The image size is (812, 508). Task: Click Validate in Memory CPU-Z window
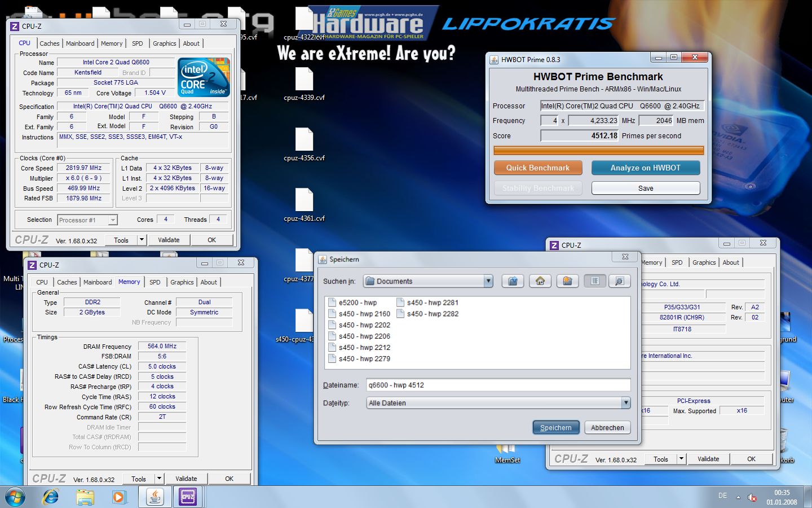click(186, 479)
